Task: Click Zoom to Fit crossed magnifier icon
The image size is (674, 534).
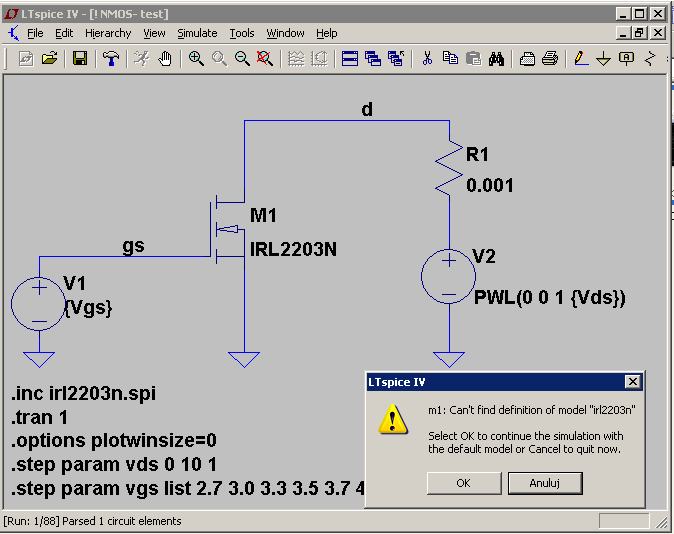Action: (x=265, y=58)
